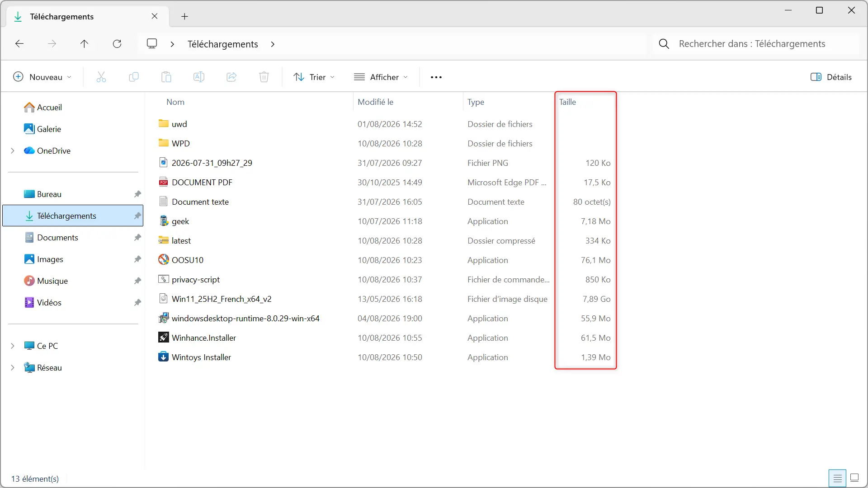Switch to details list view icon
The height and width of the screenshot is (488, 868).
pyautogui.click(x=838, y=478)
